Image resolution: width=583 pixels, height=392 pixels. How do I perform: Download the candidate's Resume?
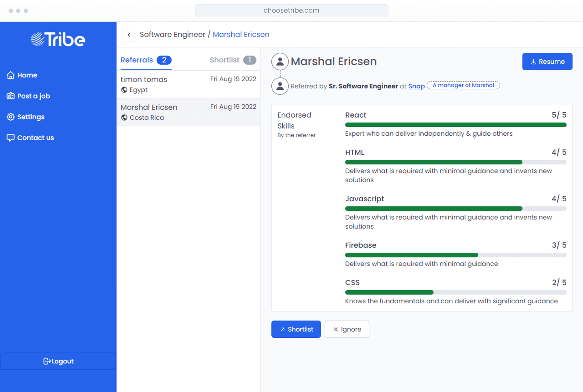coord(547,61)
